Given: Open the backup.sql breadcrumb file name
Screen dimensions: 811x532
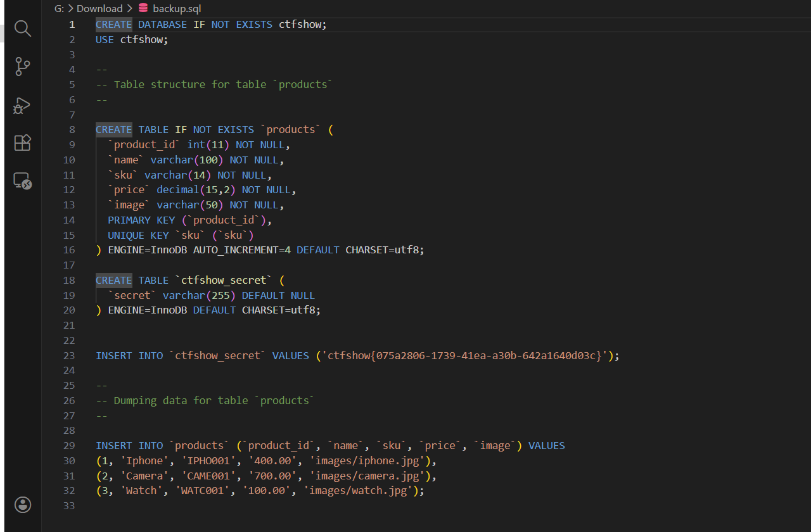Looking at the screenshot, I should coord(177,8).
